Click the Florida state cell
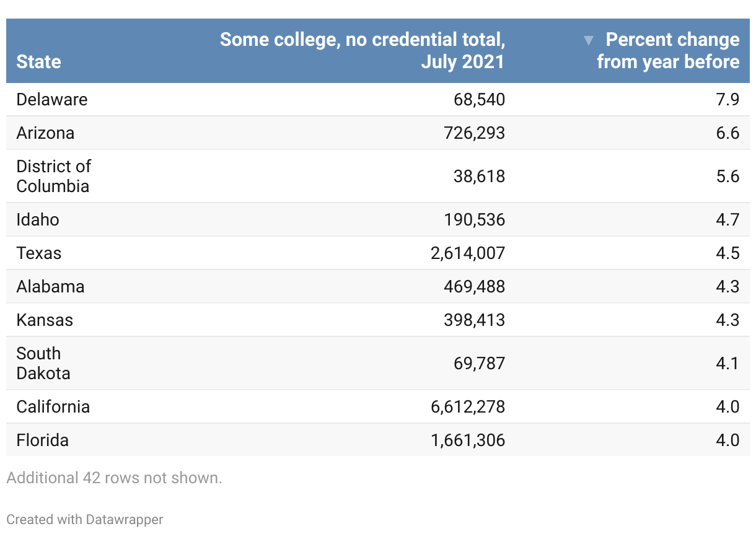This screenshot has height=534, width=756. pyautogui.click(x=43, y=440)
